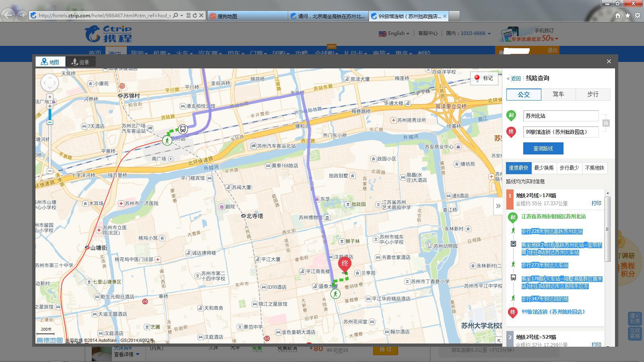Select 不乘地铁 route preference
Viewport: 644px width, 362px height.
point(594,168)
